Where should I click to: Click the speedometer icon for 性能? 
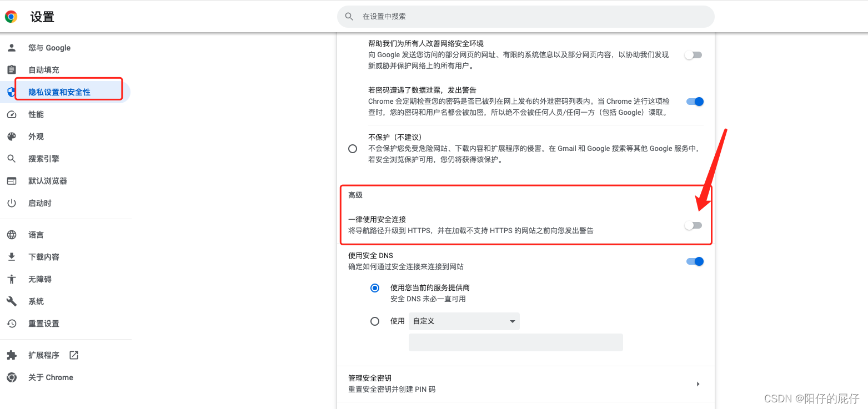coord(12,114)
